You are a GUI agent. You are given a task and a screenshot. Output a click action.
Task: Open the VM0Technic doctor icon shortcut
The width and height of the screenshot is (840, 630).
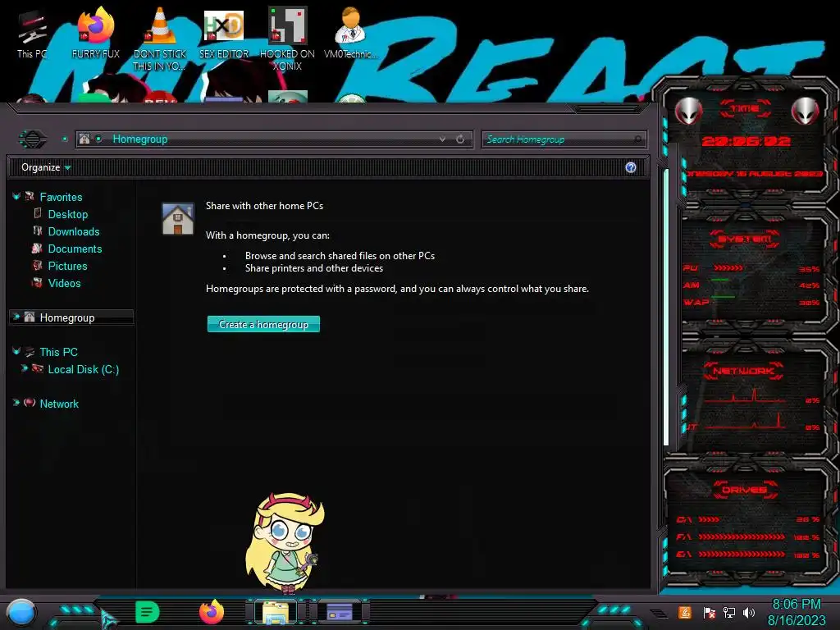click(x=350, y=33)
